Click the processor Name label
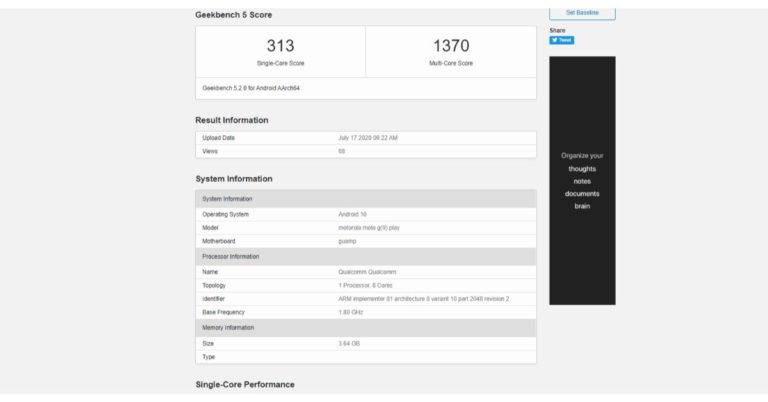Screen dimensions: 768x402 coord(210,272)
